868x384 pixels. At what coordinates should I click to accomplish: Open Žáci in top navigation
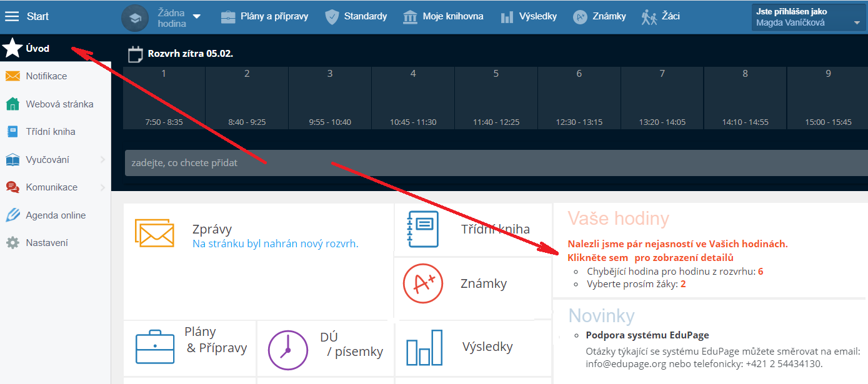[x=671, y=16]
